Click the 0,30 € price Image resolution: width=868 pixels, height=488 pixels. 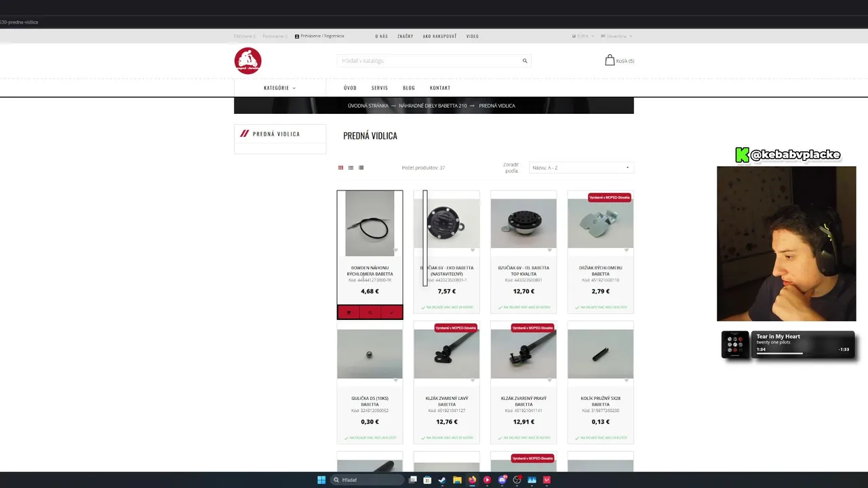pos(370,422)
